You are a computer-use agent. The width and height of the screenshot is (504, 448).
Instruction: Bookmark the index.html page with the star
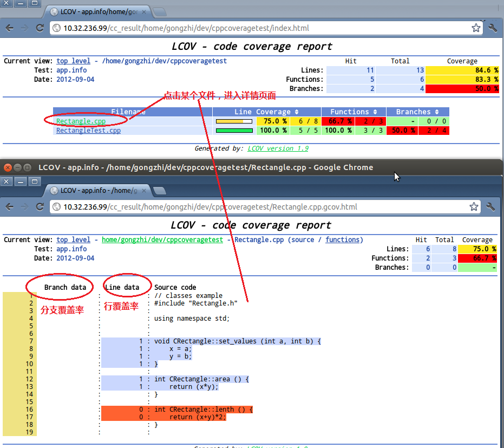[476, 28]
